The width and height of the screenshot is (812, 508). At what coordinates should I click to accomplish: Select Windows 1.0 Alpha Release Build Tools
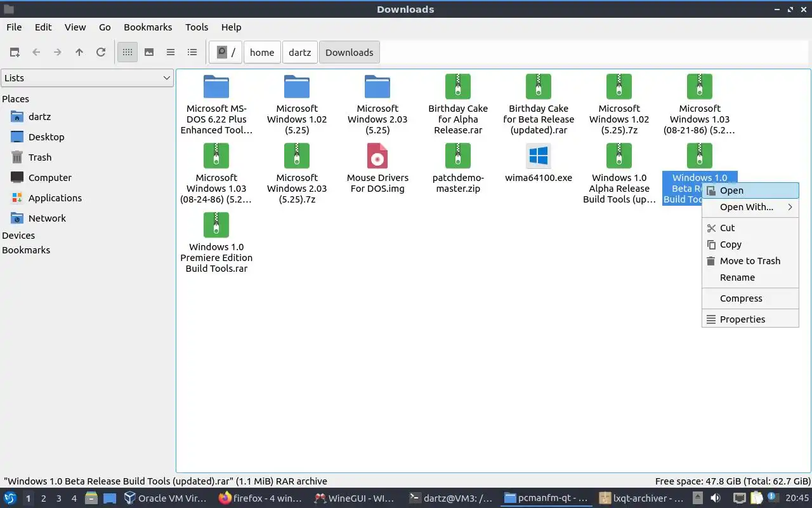619,173
